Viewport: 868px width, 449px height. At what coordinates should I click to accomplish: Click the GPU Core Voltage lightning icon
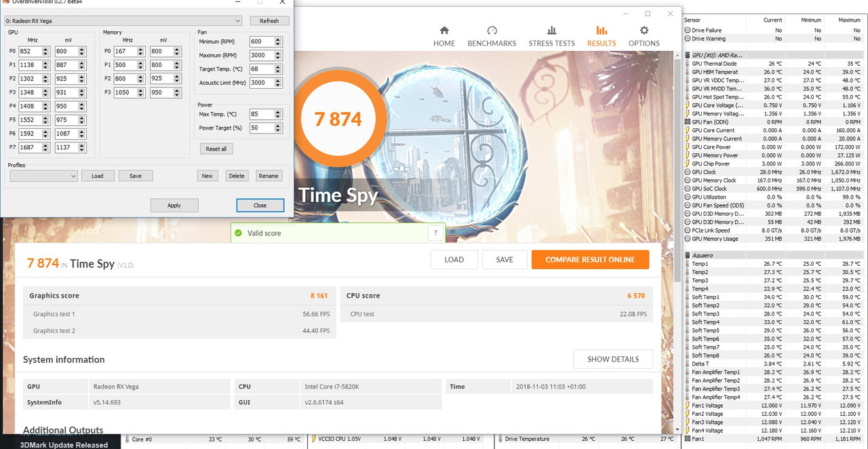click(x=688, y=105)
